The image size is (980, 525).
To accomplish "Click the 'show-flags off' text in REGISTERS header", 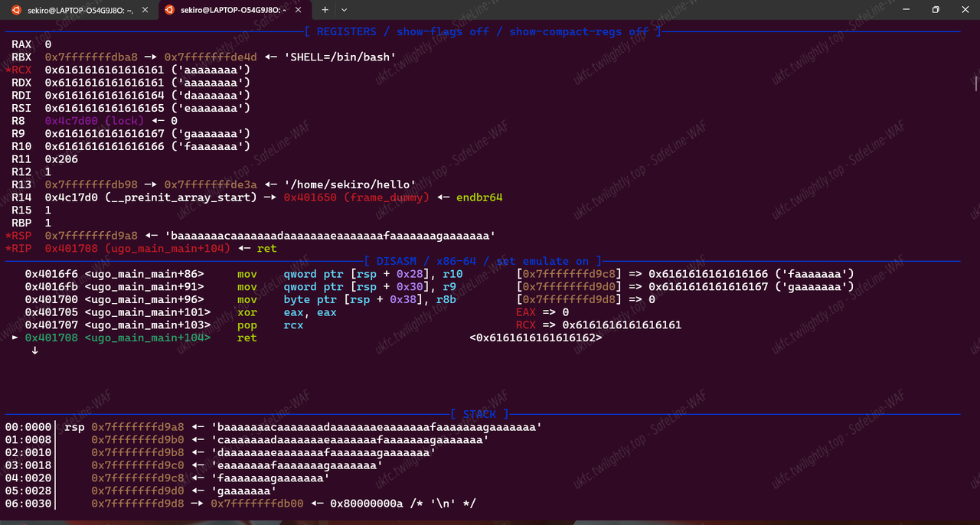I will (x=443, y=31).
